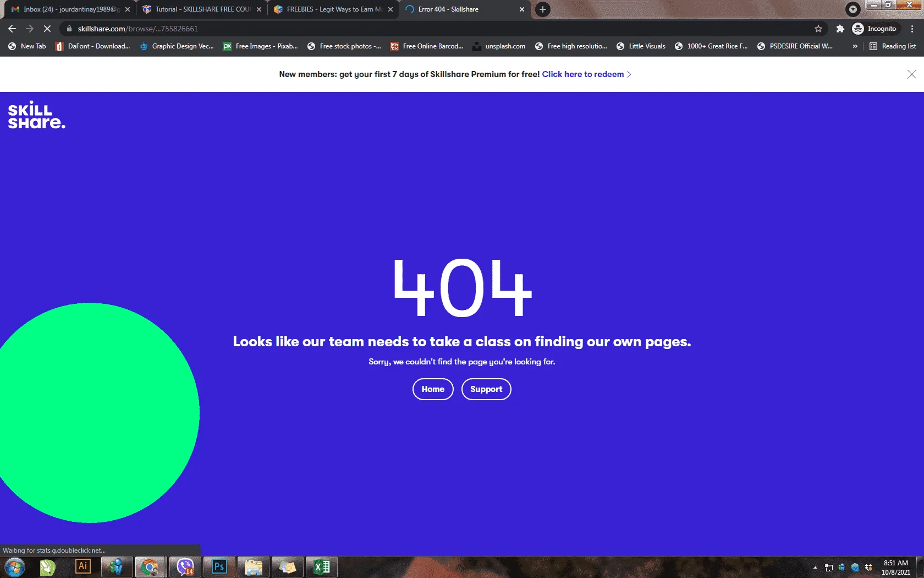Open a new browser tab

[543, 9]
